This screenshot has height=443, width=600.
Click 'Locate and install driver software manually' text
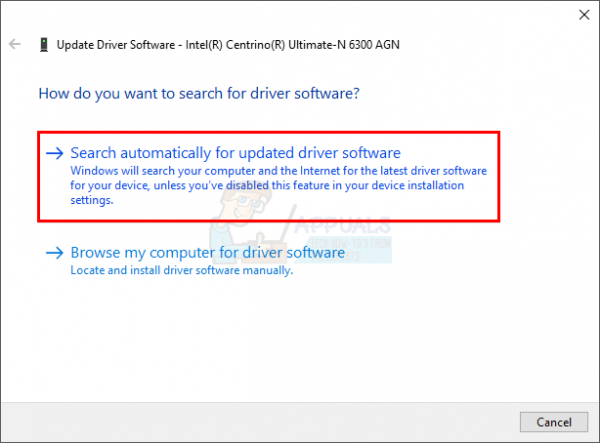pos(182,270)
